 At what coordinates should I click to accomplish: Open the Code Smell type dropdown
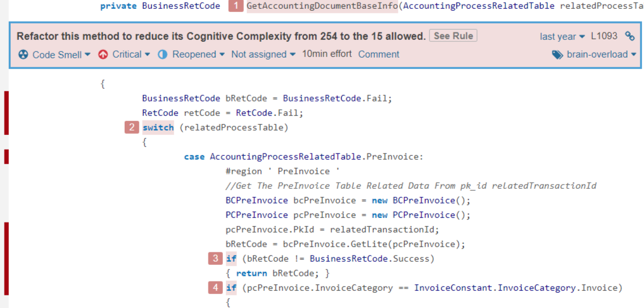pos(54,55)
